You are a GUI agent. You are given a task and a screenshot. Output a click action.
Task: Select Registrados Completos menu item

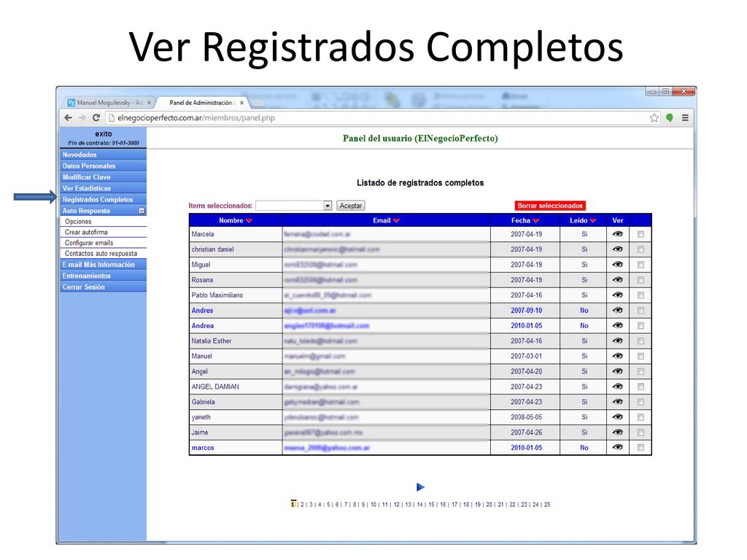(103, 200)
